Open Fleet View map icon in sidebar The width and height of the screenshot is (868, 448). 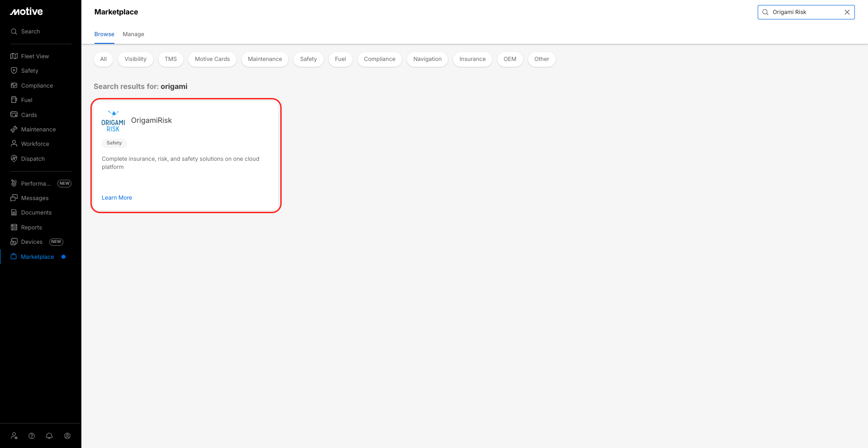click(14, 56)
